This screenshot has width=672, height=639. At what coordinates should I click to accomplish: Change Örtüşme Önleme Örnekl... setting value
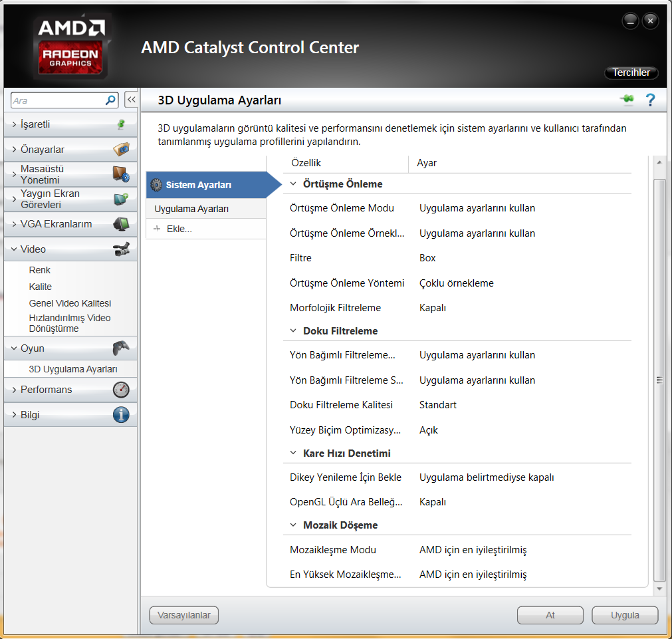pyautogui.click(x=477, y=233)
